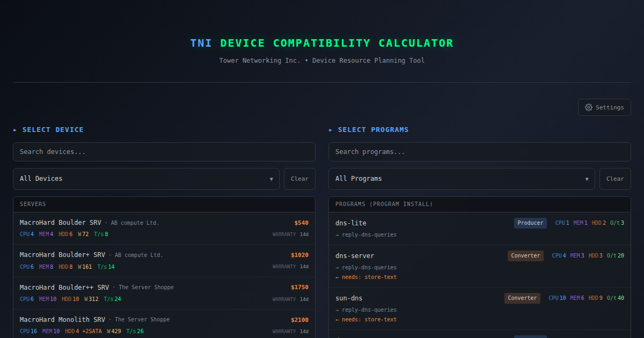
Task: Select MacroHard Boulder+ SRV device
Action: point(164,261)
